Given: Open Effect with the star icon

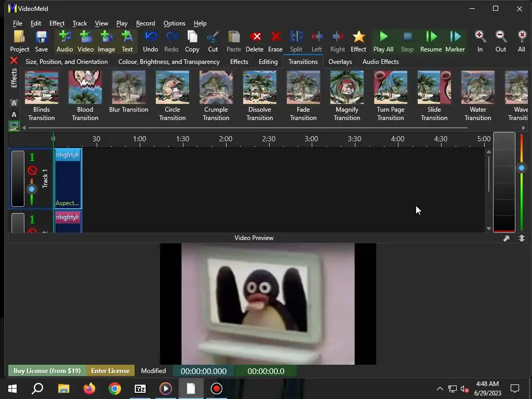Looking at the screenshot, I should pyautogui.click(x=358, y=42).
